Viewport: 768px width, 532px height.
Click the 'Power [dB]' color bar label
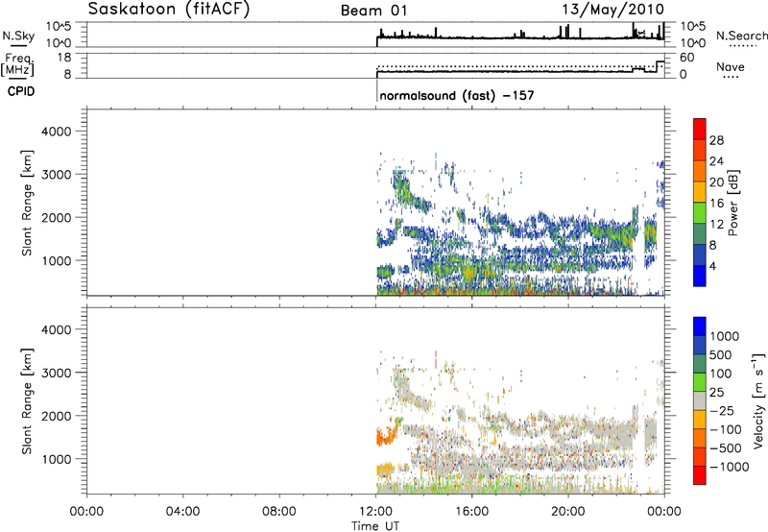732,203
